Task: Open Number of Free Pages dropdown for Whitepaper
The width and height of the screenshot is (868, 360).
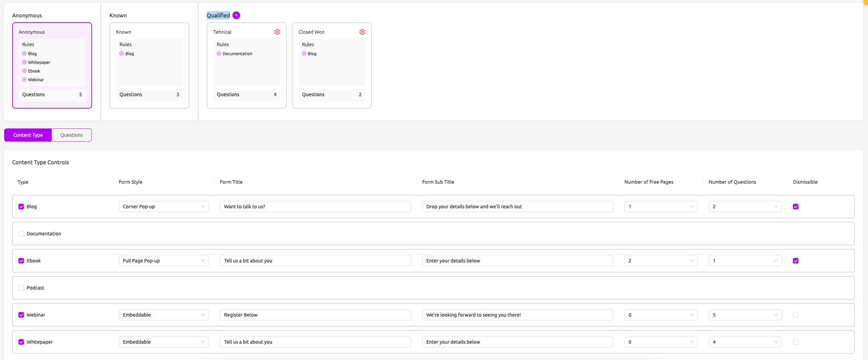Action: pos(661,342)
